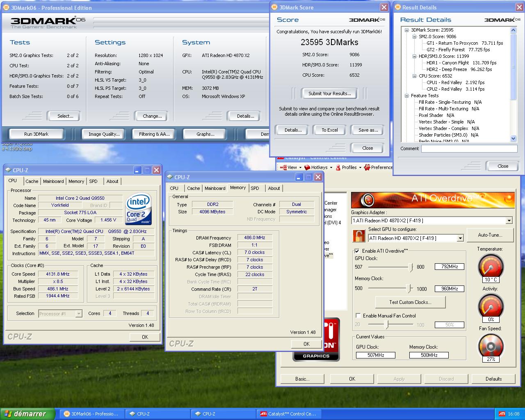Select HDR1 - Canyon Flight result row
525x420 pixels.
click(x=461, y=63)
